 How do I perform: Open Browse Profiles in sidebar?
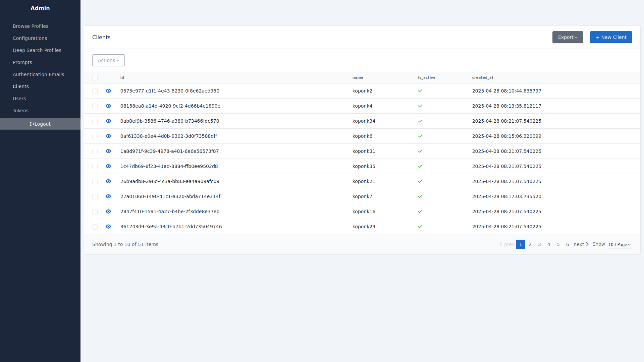point(31,26)
